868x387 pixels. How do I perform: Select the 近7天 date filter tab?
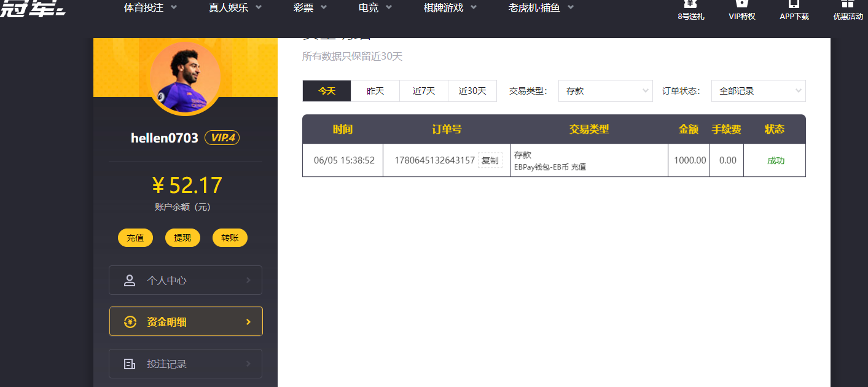pyautogui.click(x=424, y=91)
